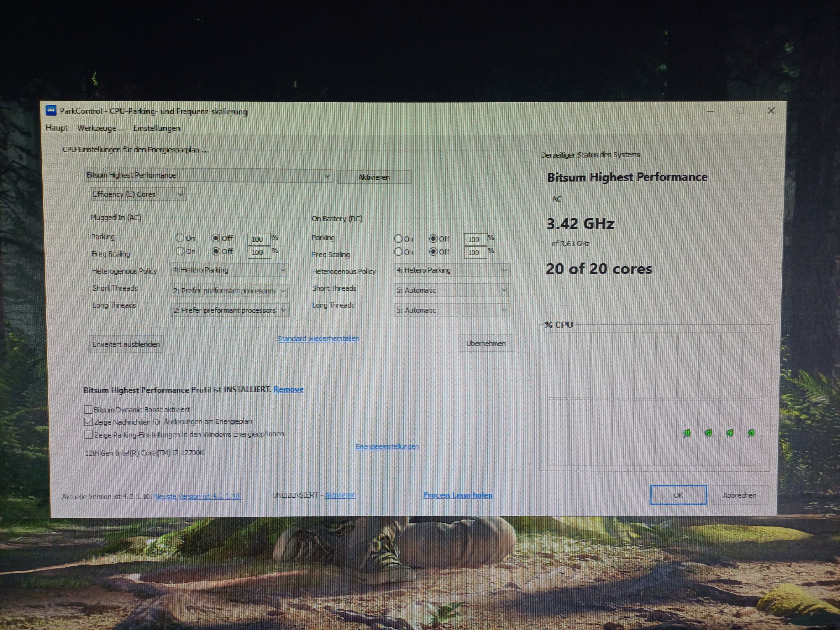
Task: Click the ParkControl app icon in title bar
Action: 51,110
